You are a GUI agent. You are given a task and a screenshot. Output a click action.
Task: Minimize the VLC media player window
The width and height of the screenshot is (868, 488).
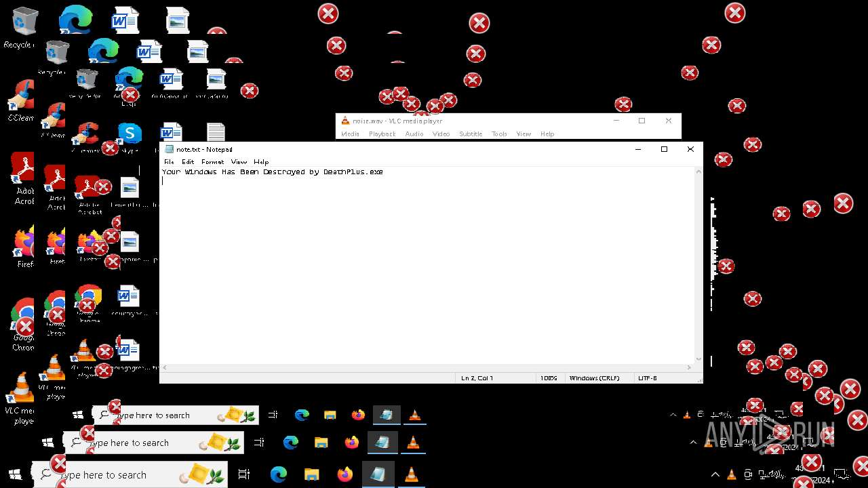click(616, 121)
